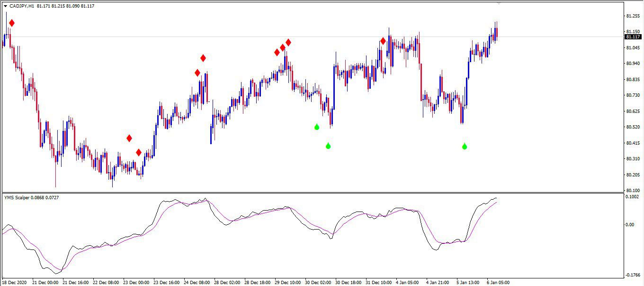Screen dimensions: 644x286
Task: Select the upper red diamond on 24 Dec
Action: click(x=203, y=58)
